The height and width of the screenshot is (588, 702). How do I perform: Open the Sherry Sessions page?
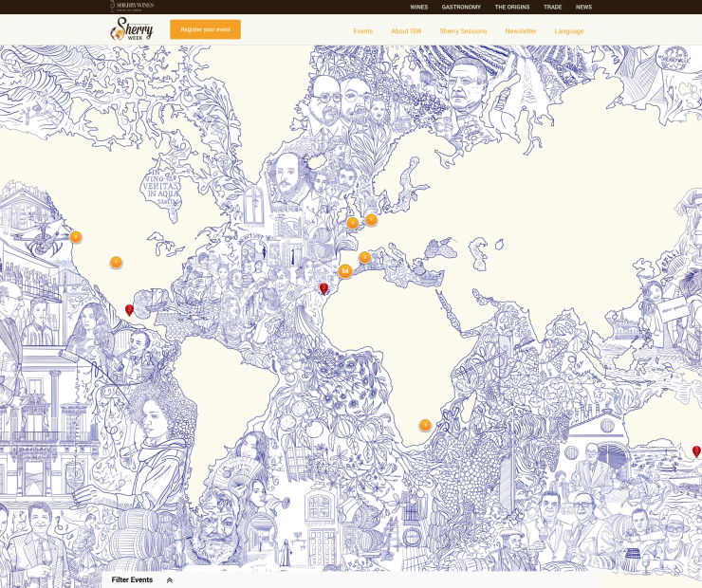tap(463, 31)
